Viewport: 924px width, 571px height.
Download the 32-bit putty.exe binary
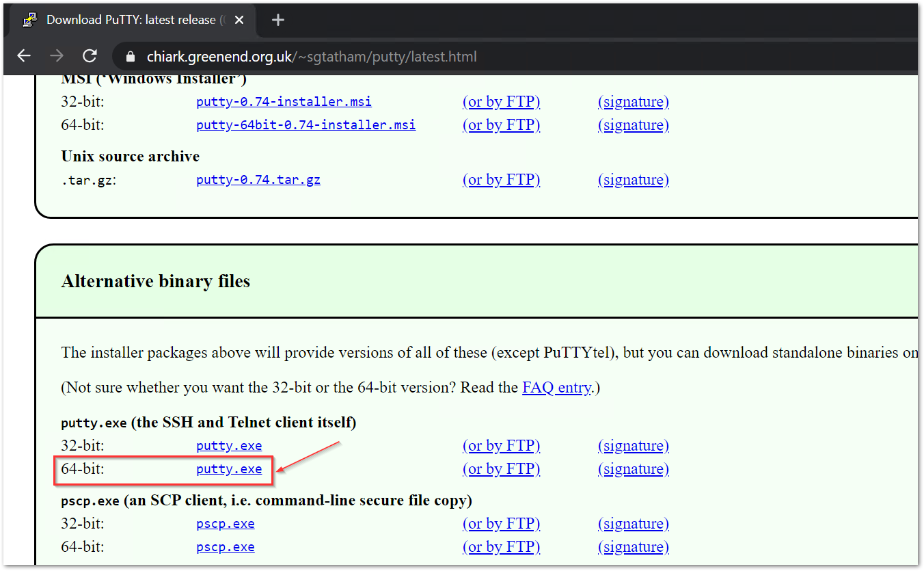pyautogui.click(x=229, y=446)
